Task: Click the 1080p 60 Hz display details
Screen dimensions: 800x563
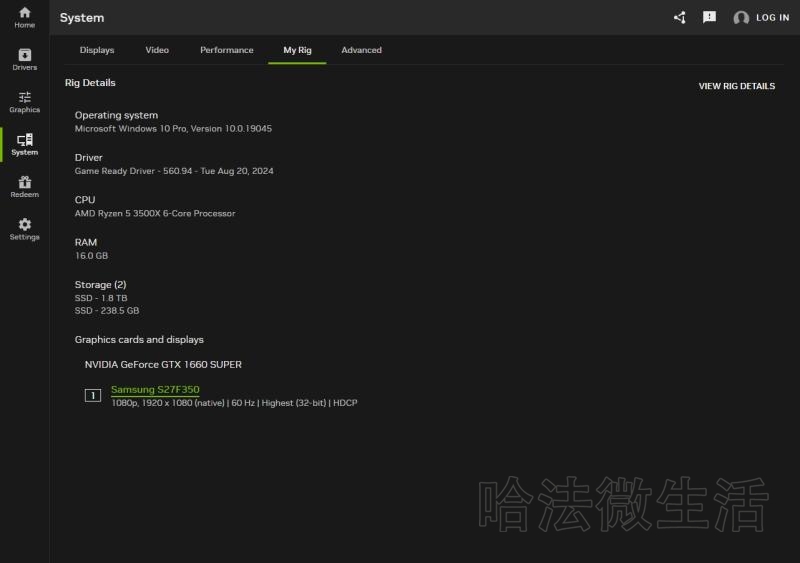Action: (234, 403)
